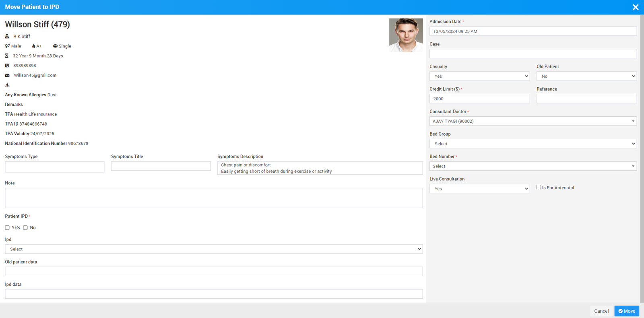Check the YES box under Patient IPD
Image resolution: width=644 pixels, height=318 pixels.
pos(7,228)
